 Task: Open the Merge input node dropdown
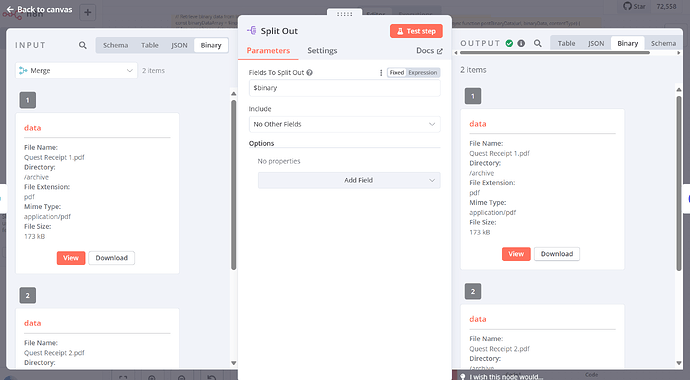[77, 70]
